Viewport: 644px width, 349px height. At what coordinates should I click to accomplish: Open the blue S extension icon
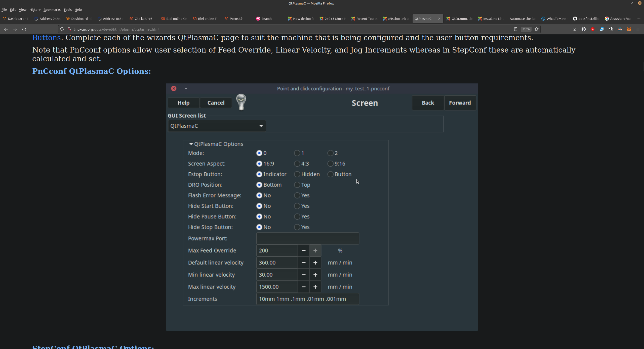pyautogui.click(x=584, y=29)
